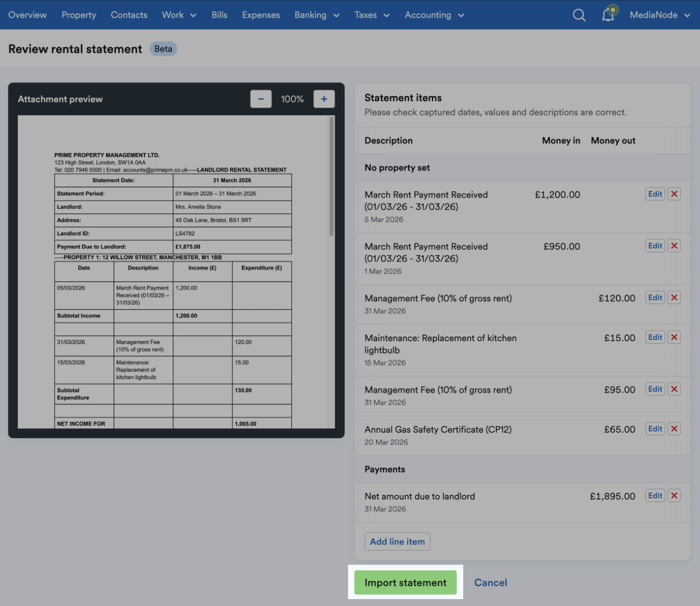Click the 100% zoom level text
The height and width of the screenshot is (606, 700).
(292, 99)
